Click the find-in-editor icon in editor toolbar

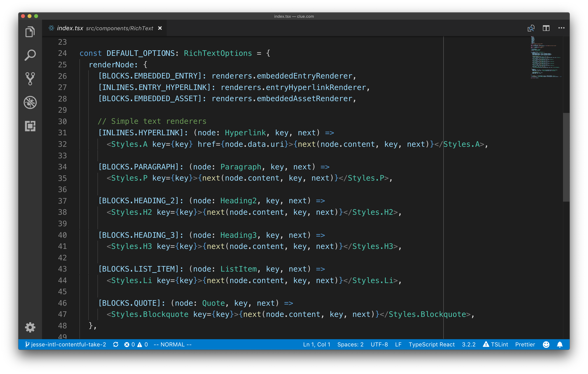[531, 28]
